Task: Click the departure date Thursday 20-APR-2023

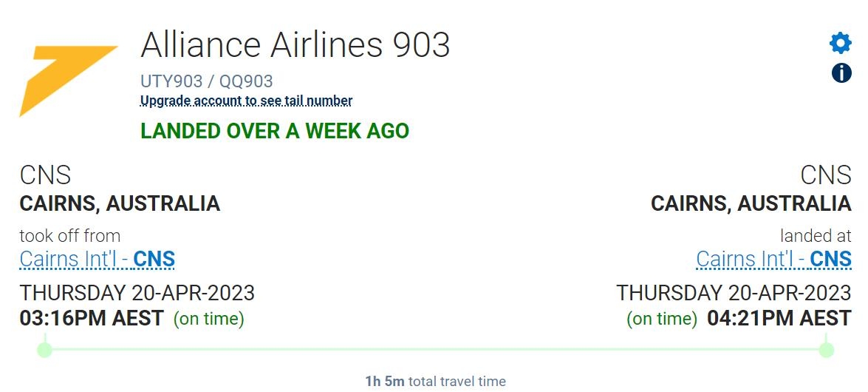Action: click(137, 292)
